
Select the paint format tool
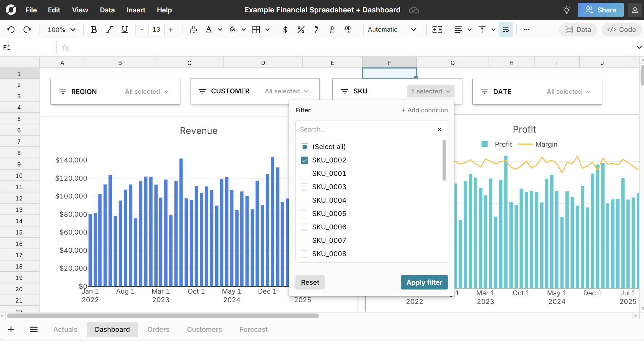193,30
